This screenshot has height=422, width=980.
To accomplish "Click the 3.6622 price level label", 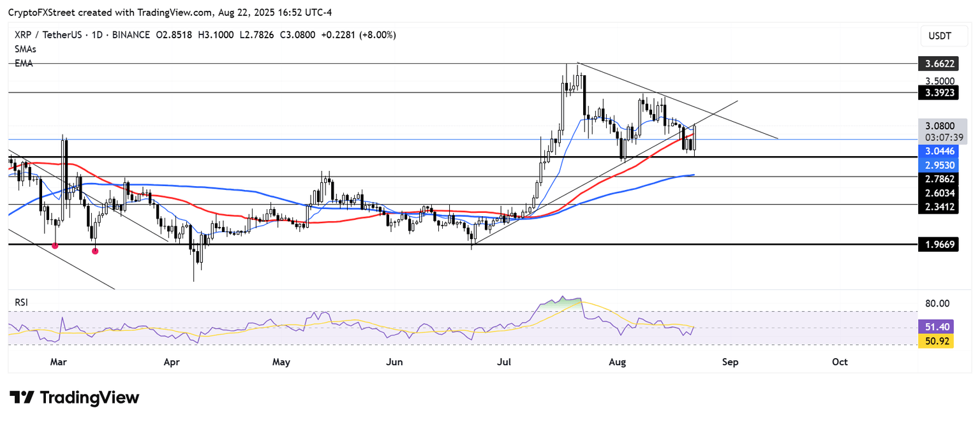I will pos(939,64).
